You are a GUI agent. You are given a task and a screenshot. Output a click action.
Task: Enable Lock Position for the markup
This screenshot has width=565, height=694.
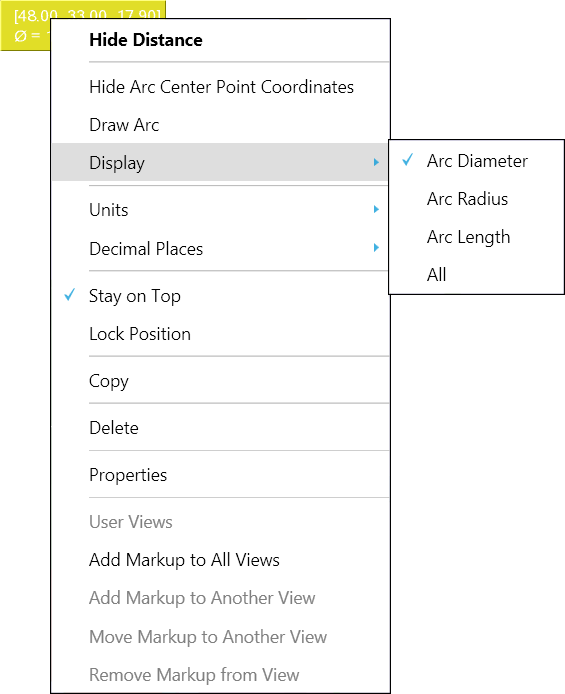(220, 334)
